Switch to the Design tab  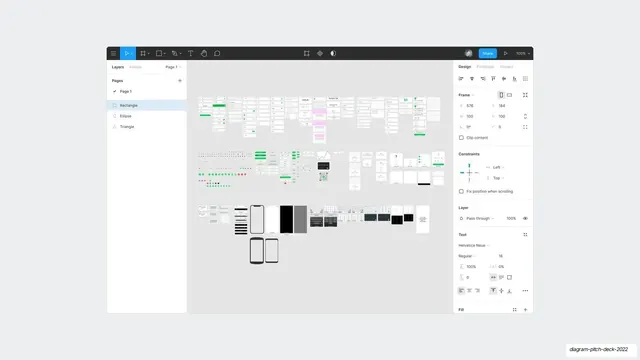click(x=464, y=67)
